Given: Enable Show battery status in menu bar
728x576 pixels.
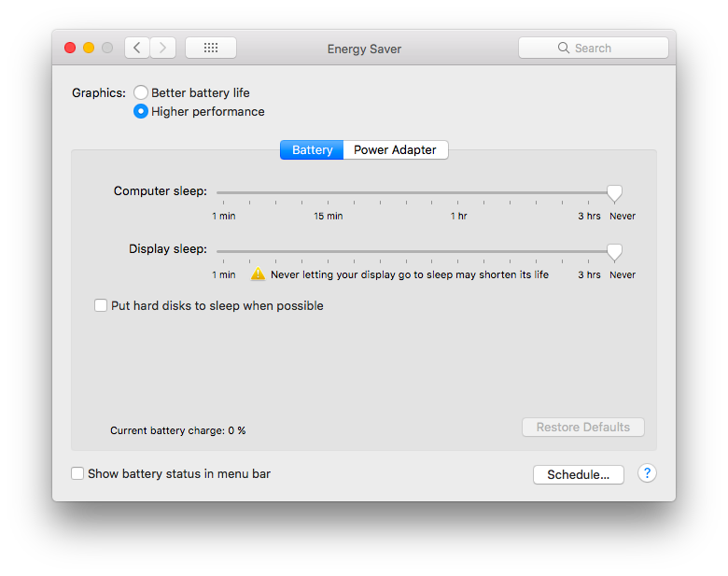Looking at the screenshot, I should pos(77,473).
